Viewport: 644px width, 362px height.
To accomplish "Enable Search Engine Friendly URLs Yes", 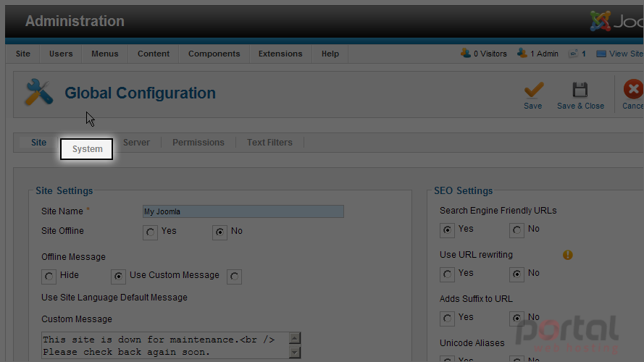I will tap(447, 230).
